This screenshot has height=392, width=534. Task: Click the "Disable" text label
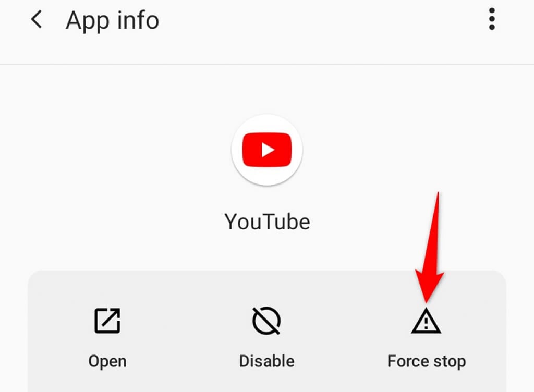coord(266,361)
